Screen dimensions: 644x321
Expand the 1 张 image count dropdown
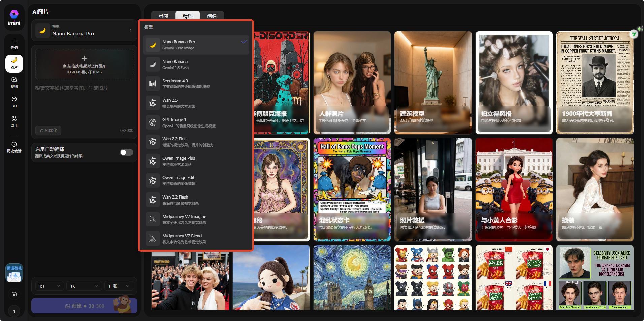[x=119, y=286]
